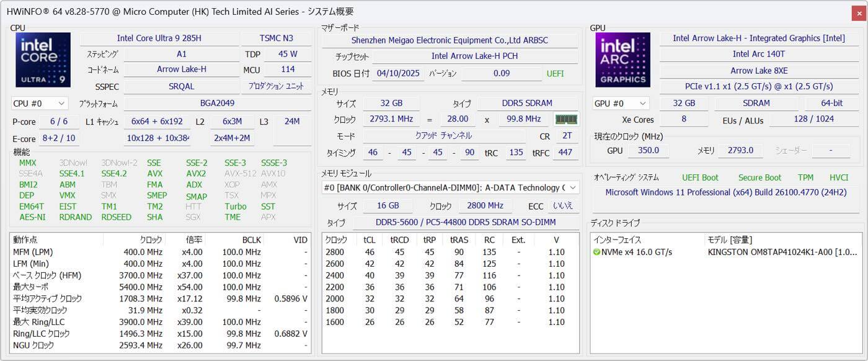Click the BIOS version 0.09 field
868x361 pixels.
pos(502,73)
